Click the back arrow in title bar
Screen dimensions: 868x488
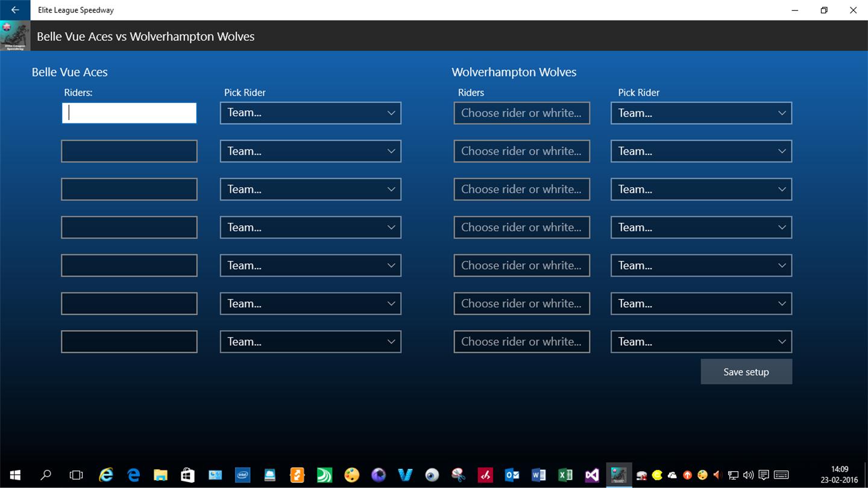click(x=15, y=10)
